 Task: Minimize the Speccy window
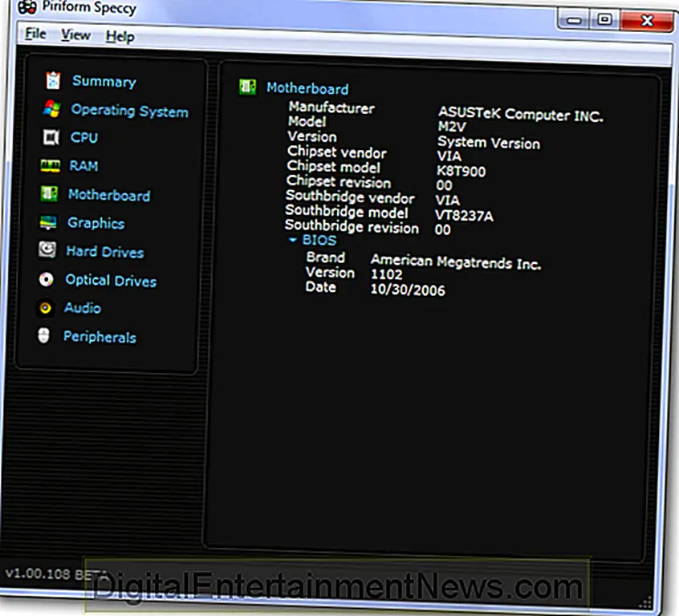[574, 20]
